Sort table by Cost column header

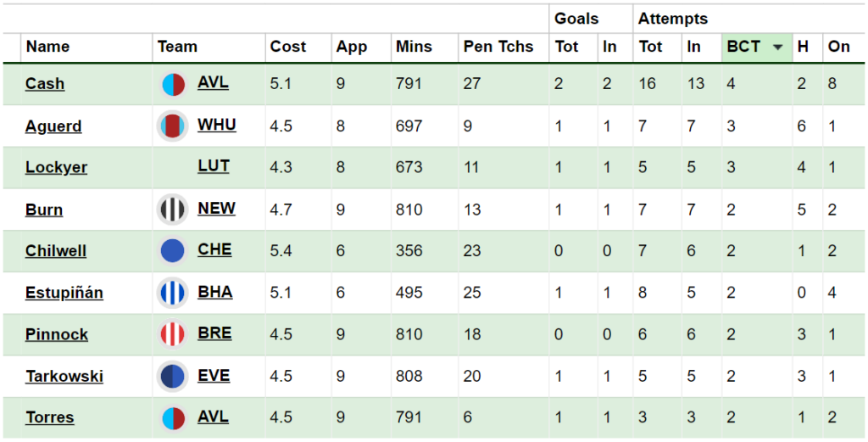coord(288,47)
